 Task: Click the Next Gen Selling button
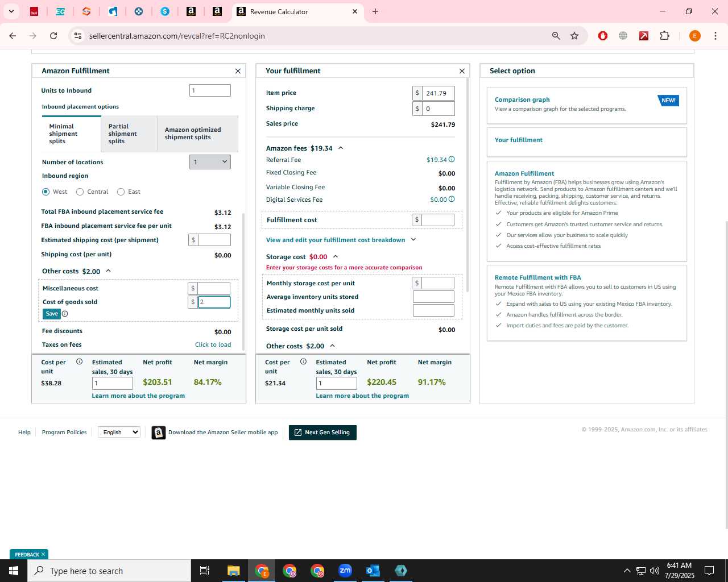[322, 433]
